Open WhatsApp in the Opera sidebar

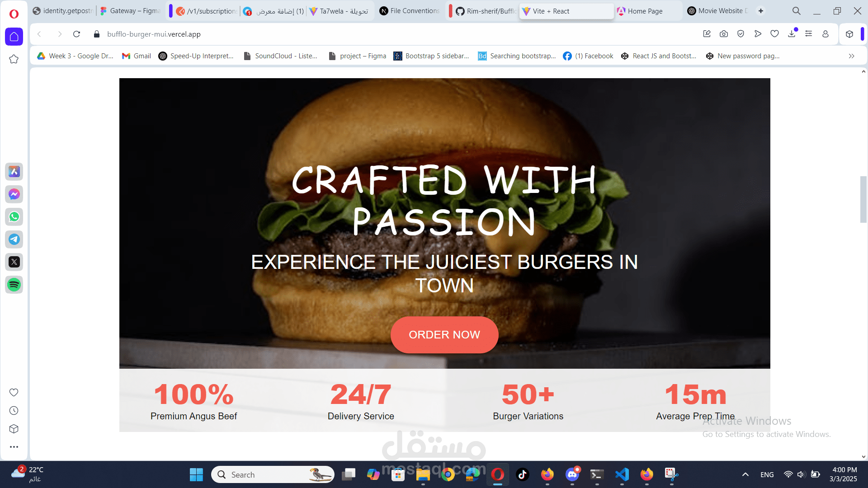click(14, 217)
